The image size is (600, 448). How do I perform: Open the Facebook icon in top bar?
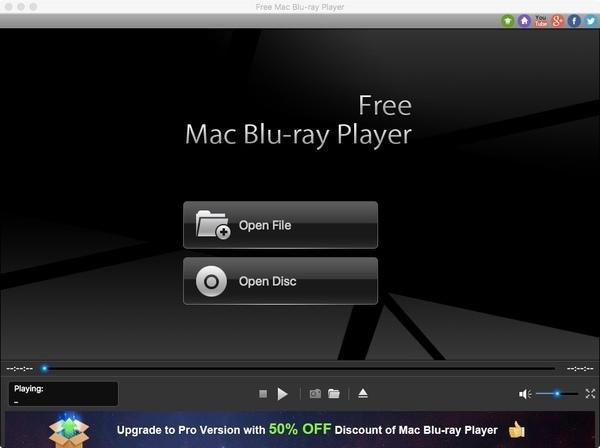574,21
